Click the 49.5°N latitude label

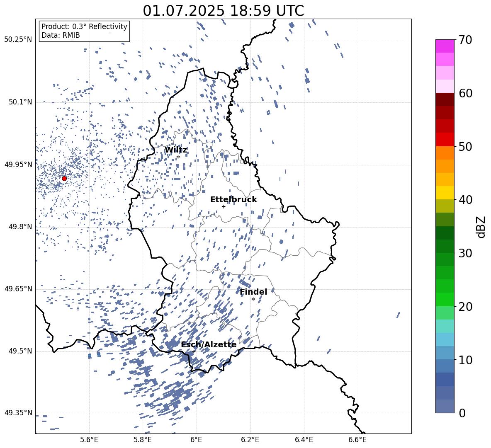[20, 351]
